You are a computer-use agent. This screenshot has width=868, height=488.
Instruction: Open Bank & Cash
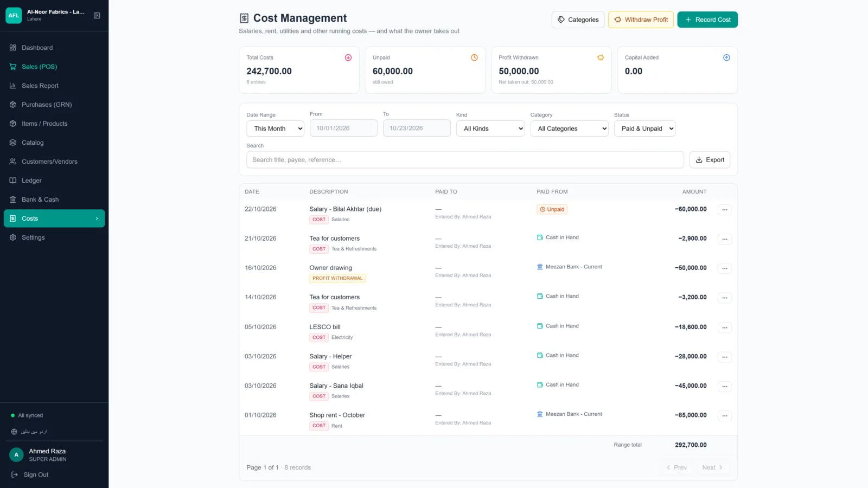(54, 200)
